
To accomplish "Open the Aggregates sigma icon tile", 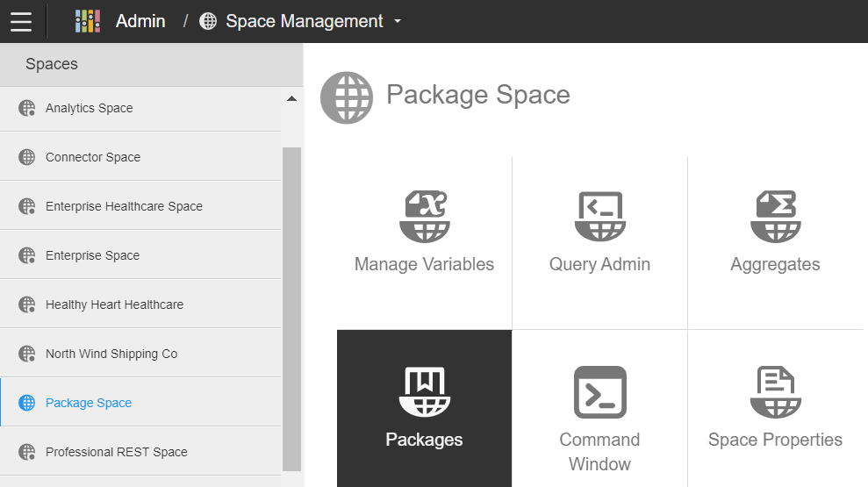I will click(x=776, y=217).
